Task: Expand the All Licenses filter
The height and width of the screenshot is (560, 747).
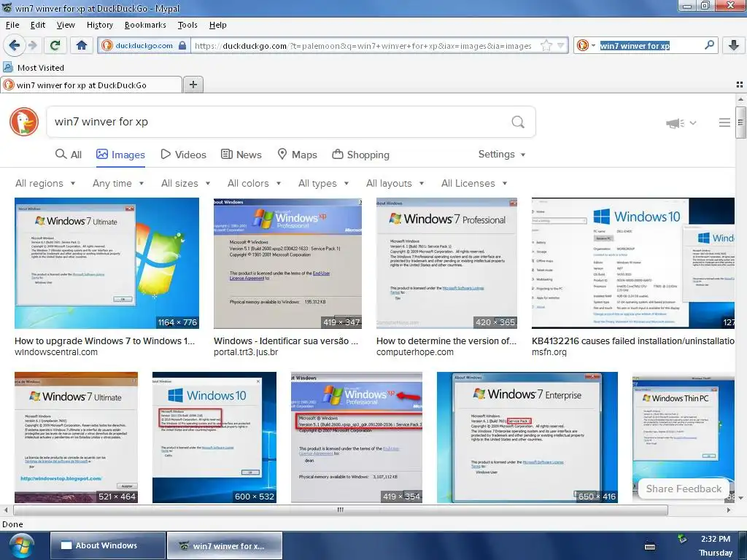Action: click(474, 183)
